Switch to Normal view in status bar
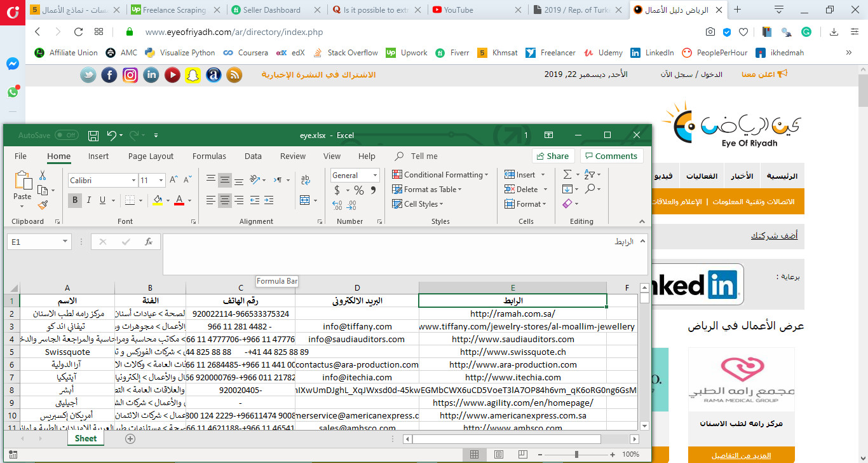Image resolution: width=868 pixels, height=463 pixels. [473, 455]
